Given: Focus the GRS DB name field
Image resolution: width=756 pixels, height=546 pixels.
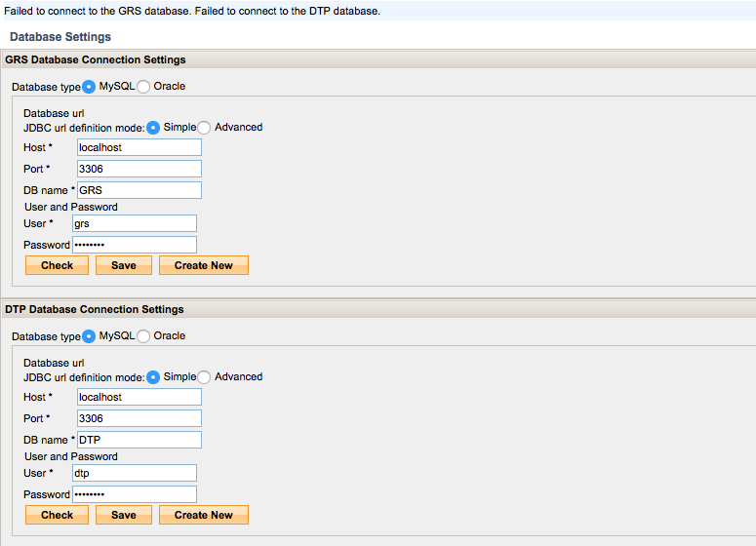Looking at the screenshot, I should [139, 190].
